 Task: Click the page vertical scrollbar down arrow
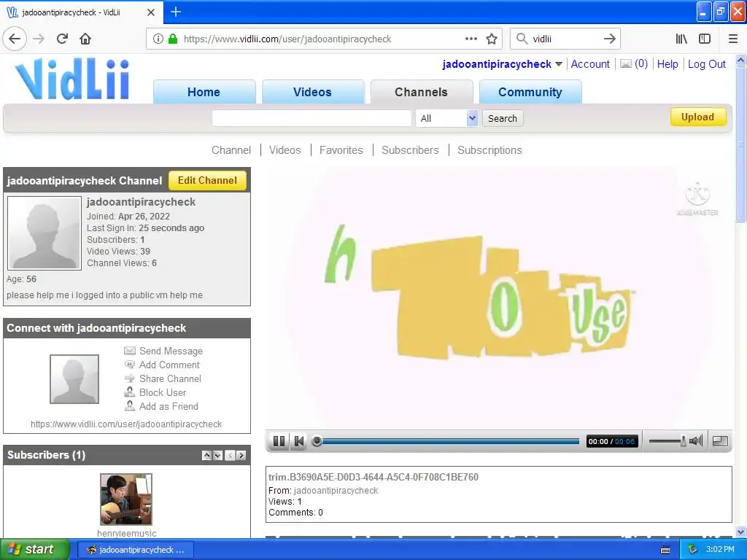tap(741, 532)
